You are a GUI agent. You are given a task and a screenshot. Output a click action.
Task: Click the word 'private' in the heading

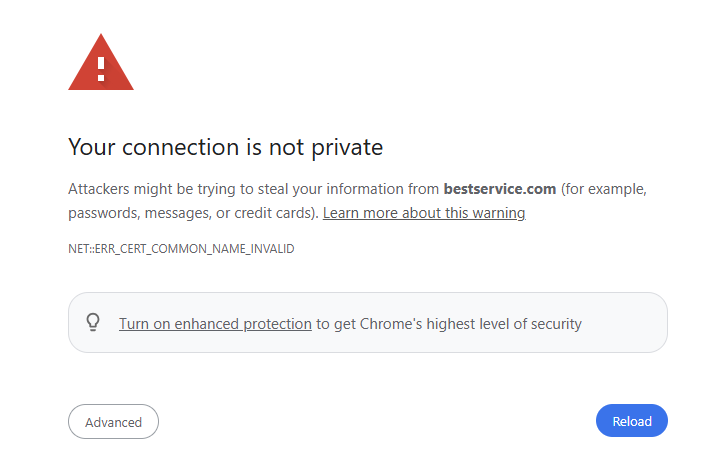click(x=347, y=147)
